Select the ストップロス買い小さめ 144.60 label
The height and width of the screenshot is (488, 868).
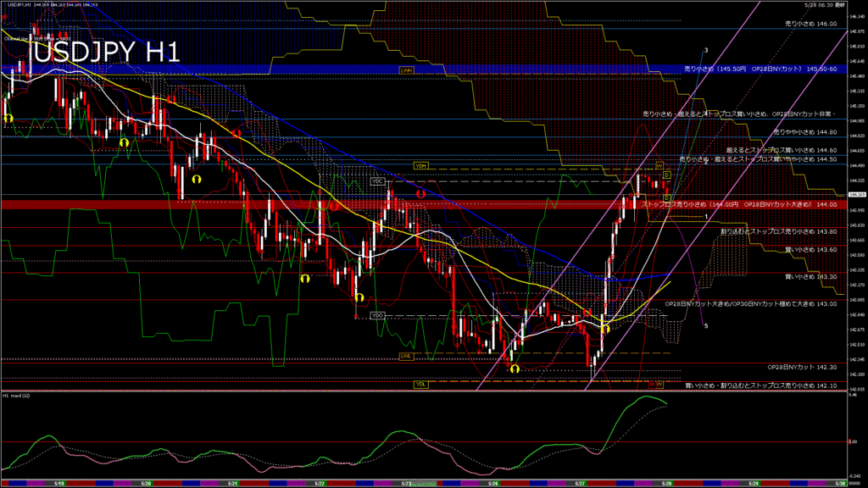point(782,150)
